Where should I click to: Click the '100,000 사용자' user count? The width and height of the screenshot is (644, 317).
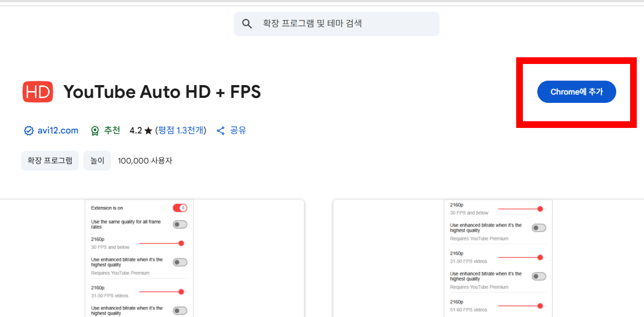pos(145,161)
